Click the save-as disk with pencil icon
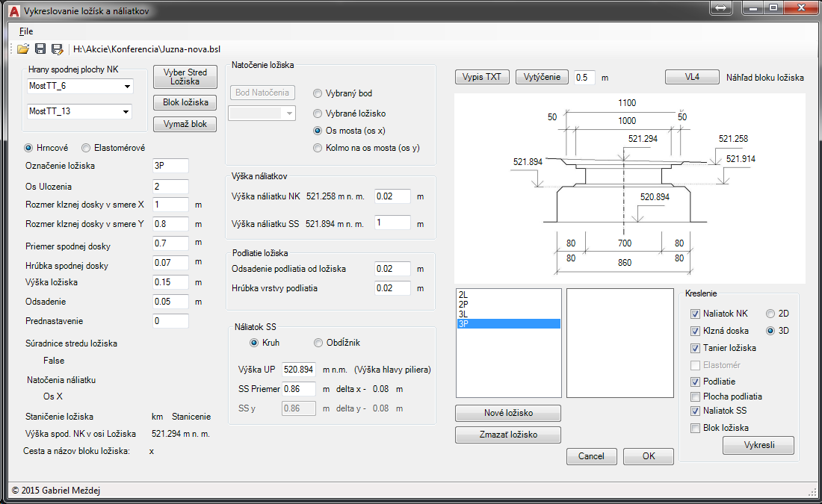 57,49
